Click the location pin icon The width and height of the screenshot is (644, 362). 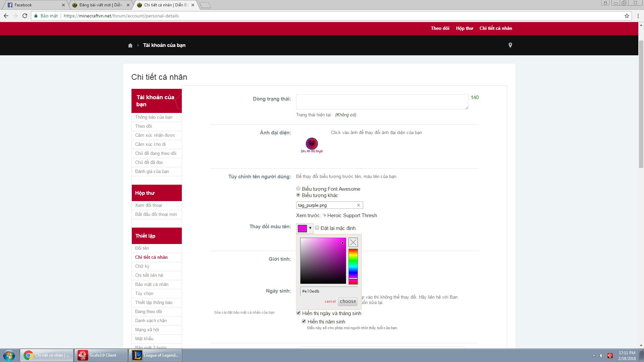tap(510, 45)
